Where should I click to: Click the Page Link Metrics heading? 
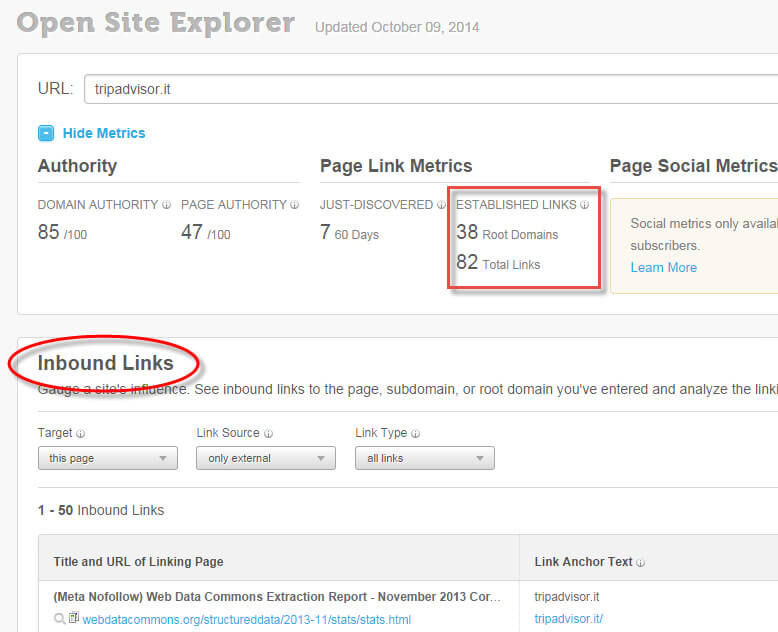click(396, 166)
